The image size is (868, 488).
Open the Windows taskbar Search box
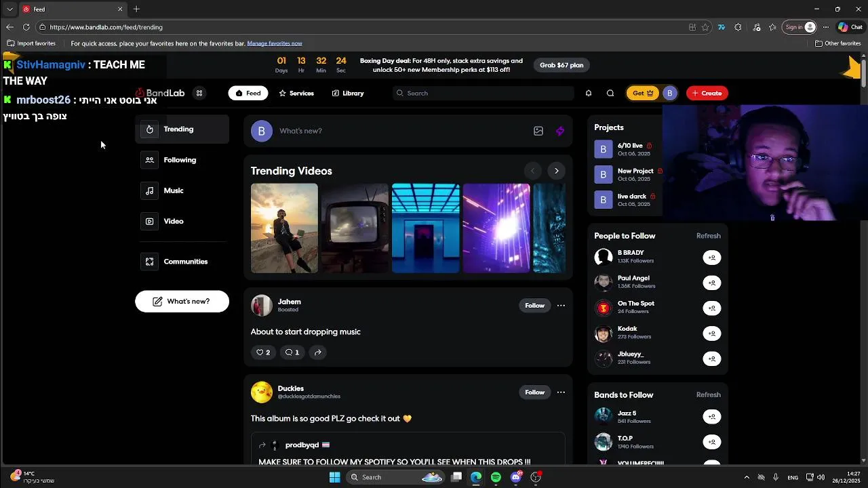(397, 477)
